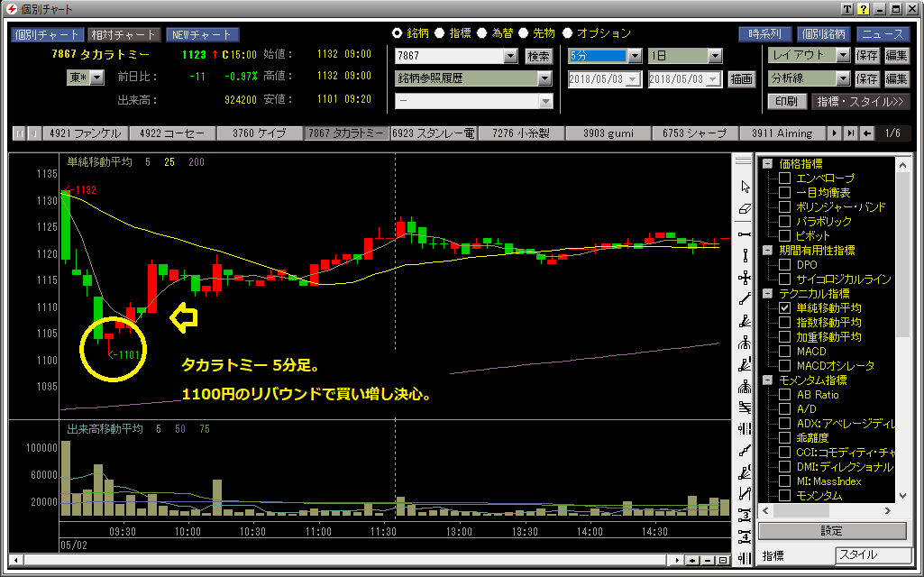Viewport: 924px width, 577px height.
Task: Pick the upper vertical dashed lines tool
Action: (745, 429)
